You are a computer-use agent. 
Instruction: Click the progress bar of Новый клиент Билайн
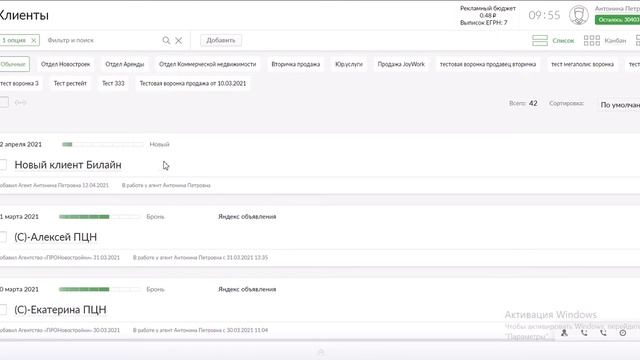(102, 144)
